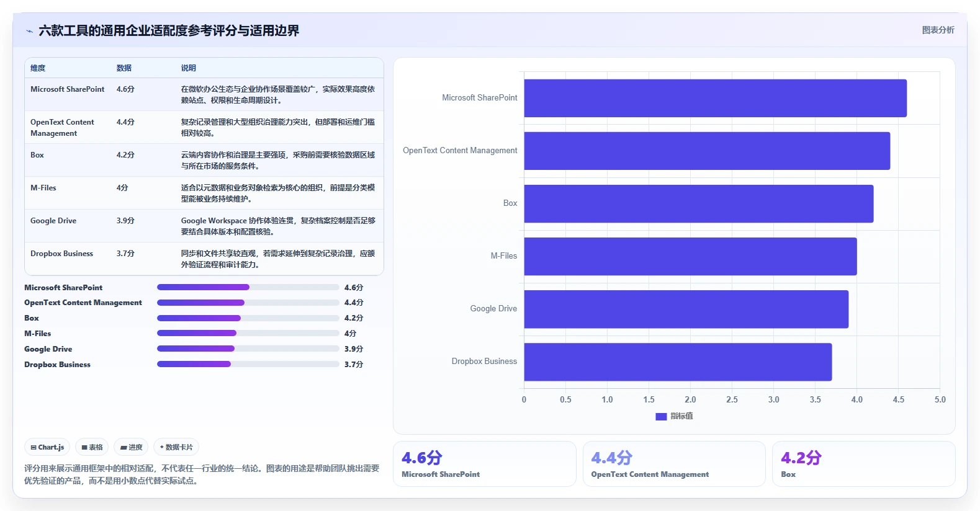This screenshot has width=980, height=511.
Task: Click the 说明 column header
Action: point(189,68)
